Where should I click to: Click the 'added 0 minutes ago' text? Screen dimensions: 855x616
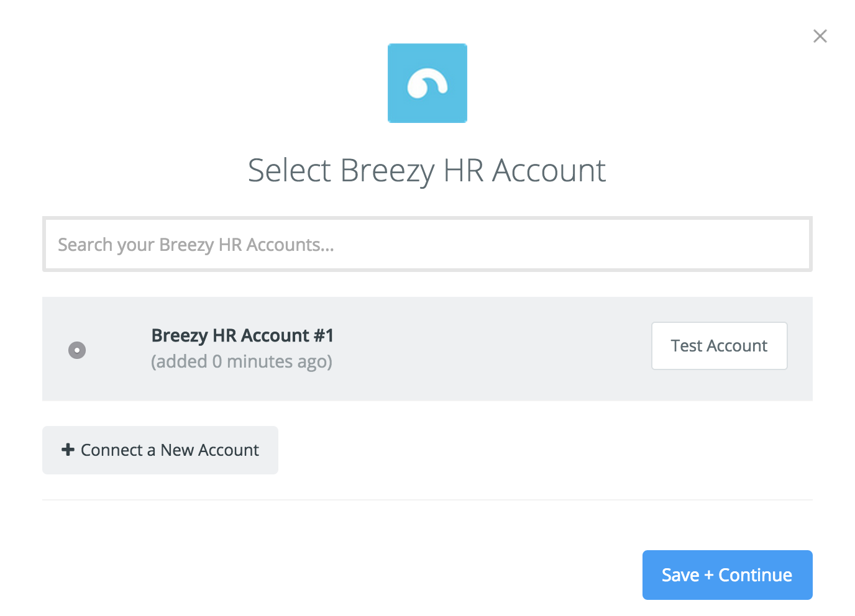[x=242, y=361]
